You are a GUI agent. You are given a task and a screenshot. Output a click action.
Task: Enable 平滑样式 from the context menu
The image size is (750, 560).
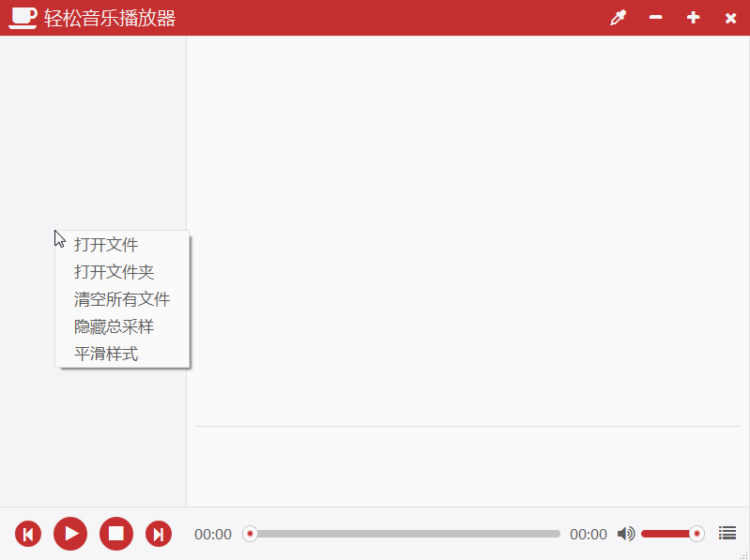(106, 354)
